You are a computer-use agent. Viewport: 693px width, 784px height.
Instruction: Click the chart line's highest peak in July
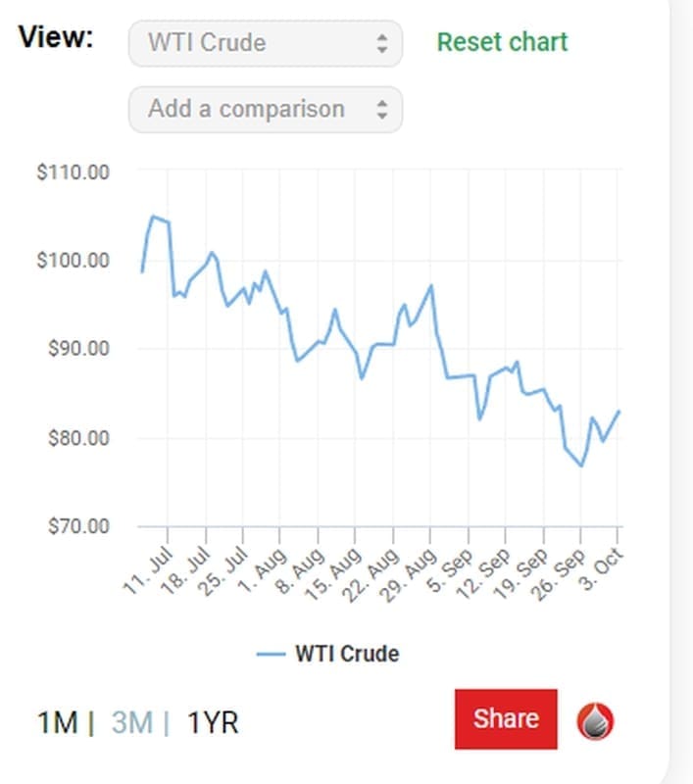153,217
